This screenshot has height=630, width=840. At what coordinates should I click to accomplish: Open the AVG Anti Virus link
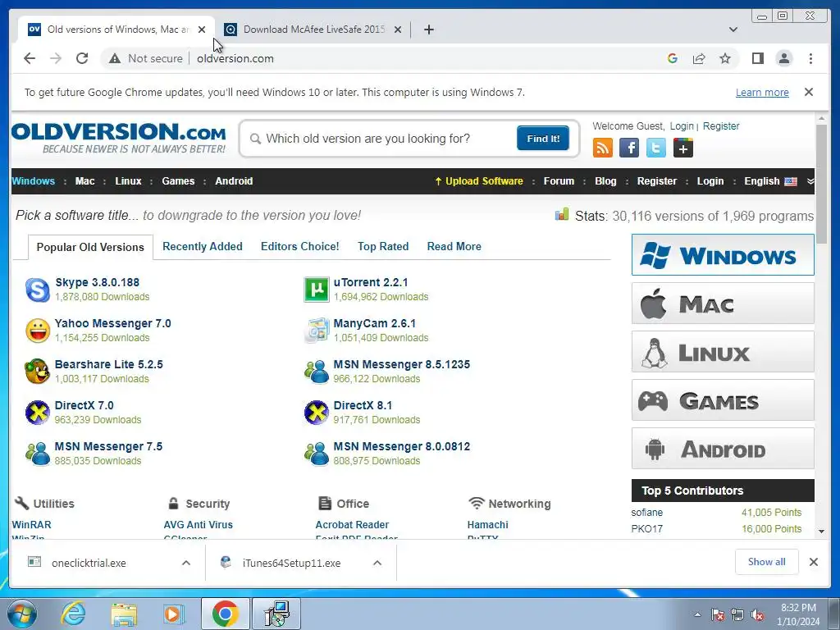(199, 524)
